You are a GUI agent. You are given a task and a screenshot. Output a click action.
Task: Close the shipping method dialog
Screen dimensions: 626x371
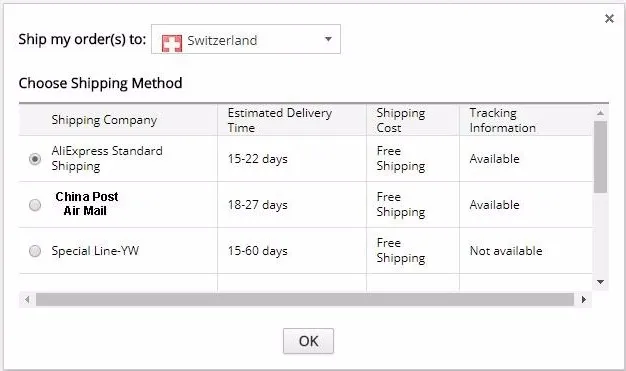click(x=609, y=18)
